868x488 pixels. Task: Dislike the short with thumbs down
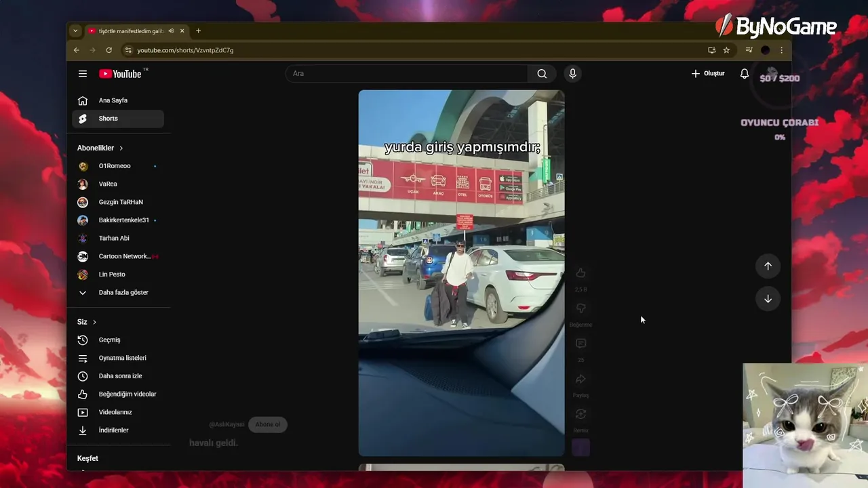(580, 308)
